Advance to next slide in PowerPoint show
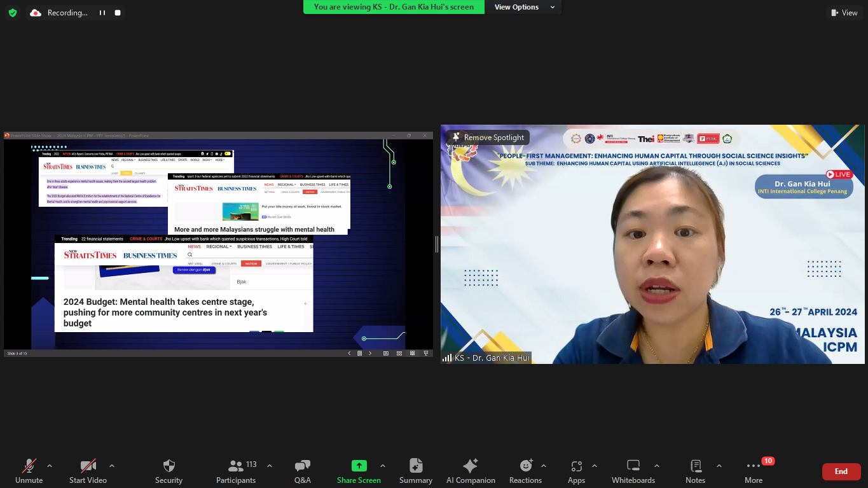 (x=370, y=353)
